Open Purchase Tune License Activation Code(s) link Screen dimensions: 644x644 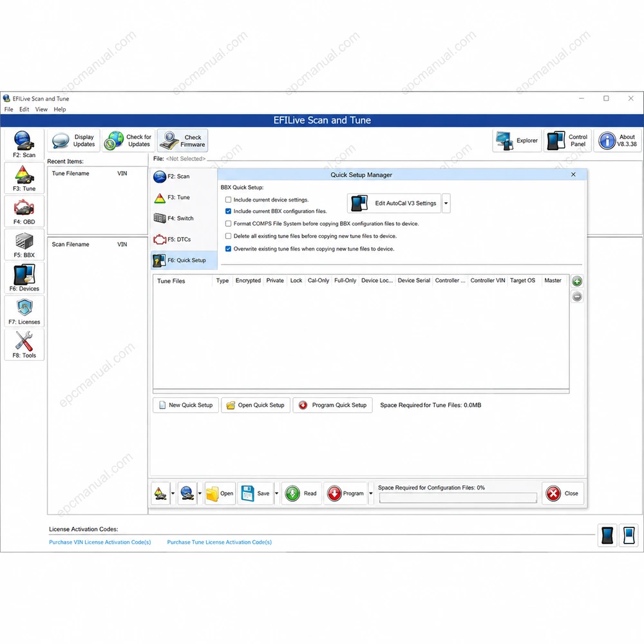pyautogui.click(x=220, y=542)
